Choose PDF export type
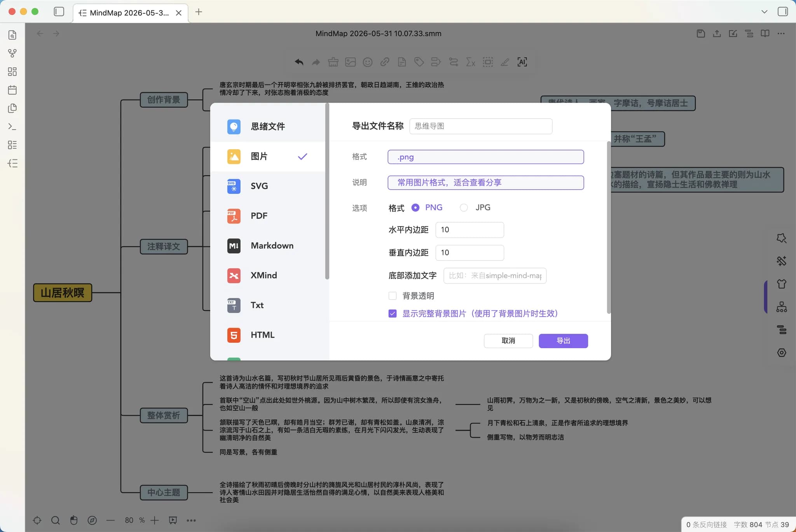 [x=268, y=216]
